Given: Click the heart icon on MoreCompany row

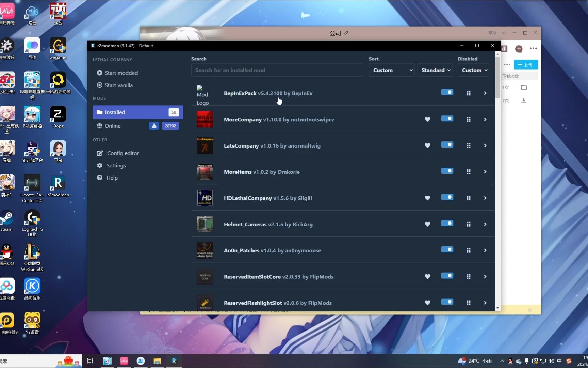Looking at the screenshot, I should click(427, 119).
